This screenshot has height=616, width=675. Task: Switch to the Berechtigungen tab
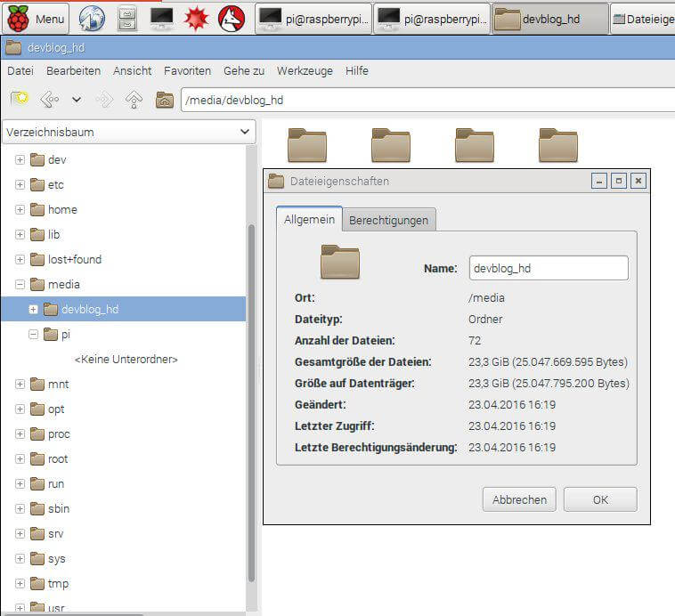point(388,220)
